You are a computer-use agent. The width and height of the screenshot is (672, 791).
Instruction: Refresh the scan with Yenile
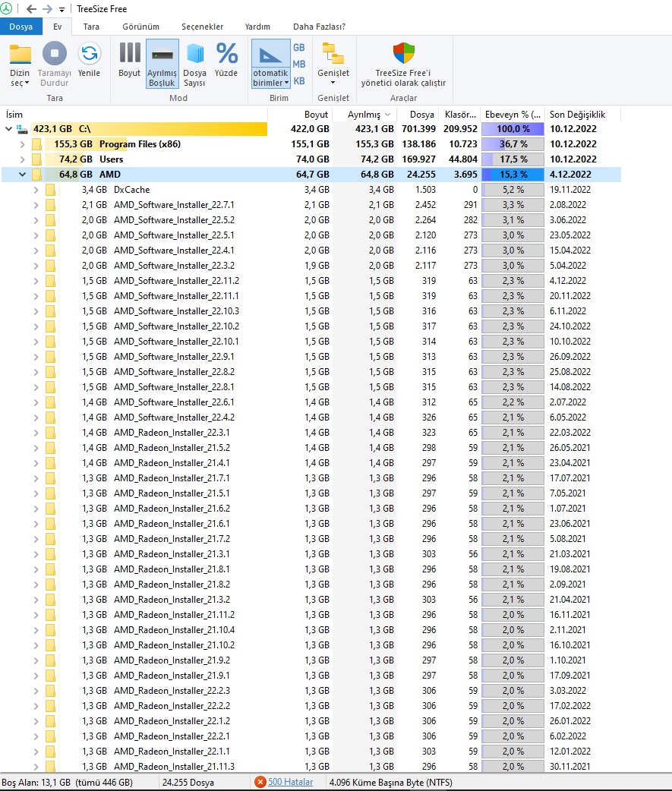click(90, 61)
